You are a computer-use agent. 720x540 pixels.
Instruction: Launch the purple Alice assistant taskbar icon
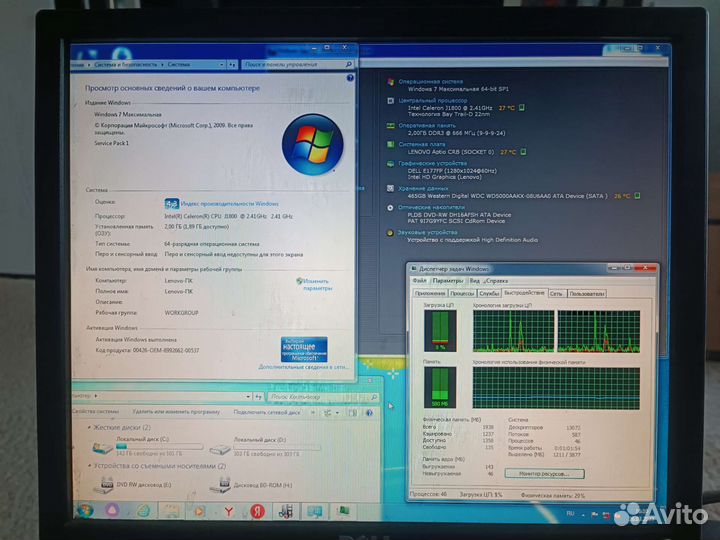pyautogui.click(x=112, y=510)
